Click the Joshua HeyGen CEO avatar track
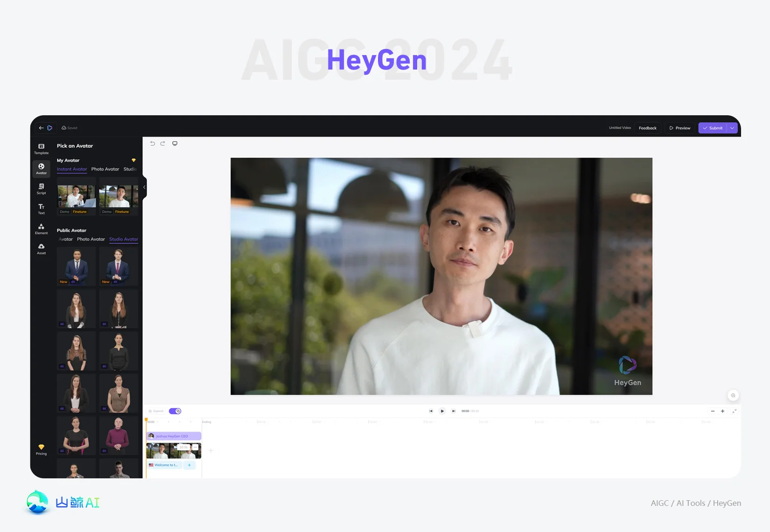Image resolution: width=770 pixels, height=532 pixels. pos(174,436)
